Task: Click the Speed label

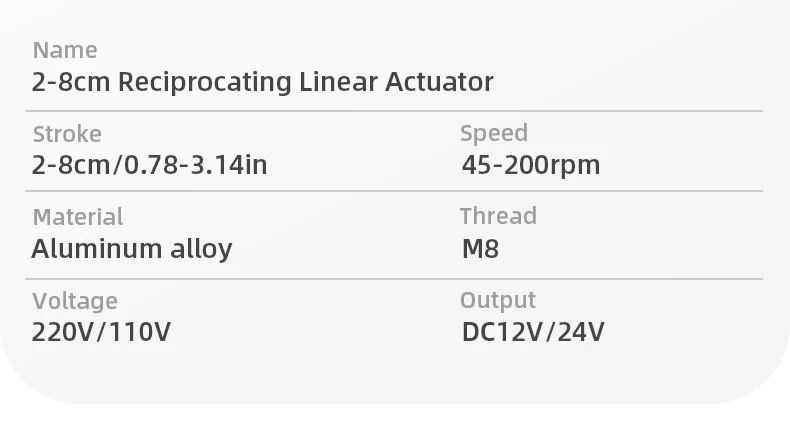Action: click(494, 134)
